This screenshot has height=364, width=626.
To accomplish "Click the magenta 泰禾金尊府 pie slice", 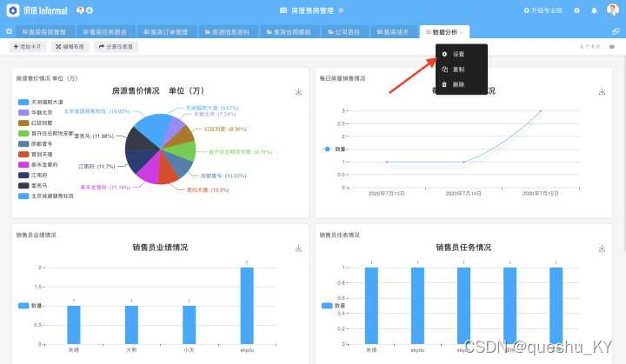I will (149, 169).
